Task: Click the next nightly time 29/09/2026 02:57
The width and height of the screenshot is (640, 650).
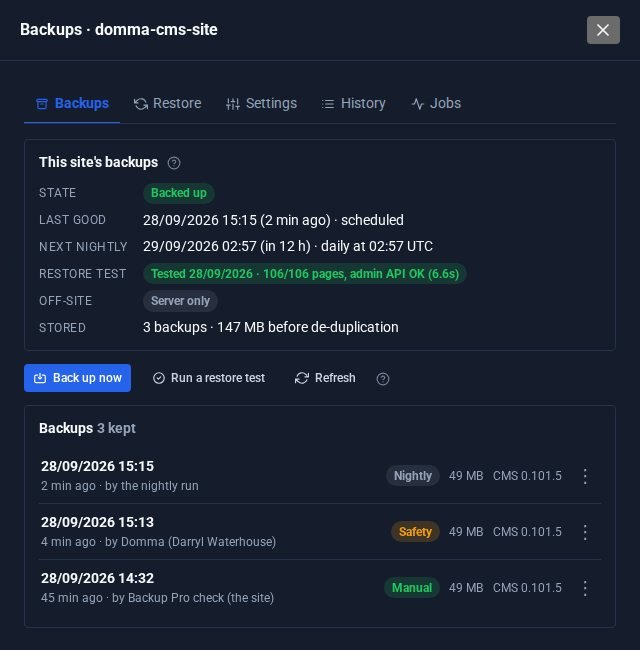Action: (288, 247)
